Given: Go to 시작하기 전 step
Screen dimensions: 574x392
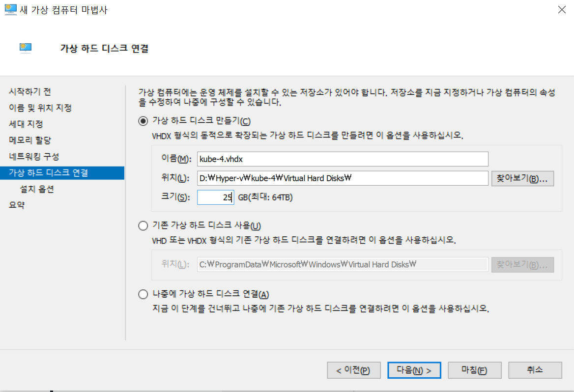Looking at the screenshot, I should [29, 91].
